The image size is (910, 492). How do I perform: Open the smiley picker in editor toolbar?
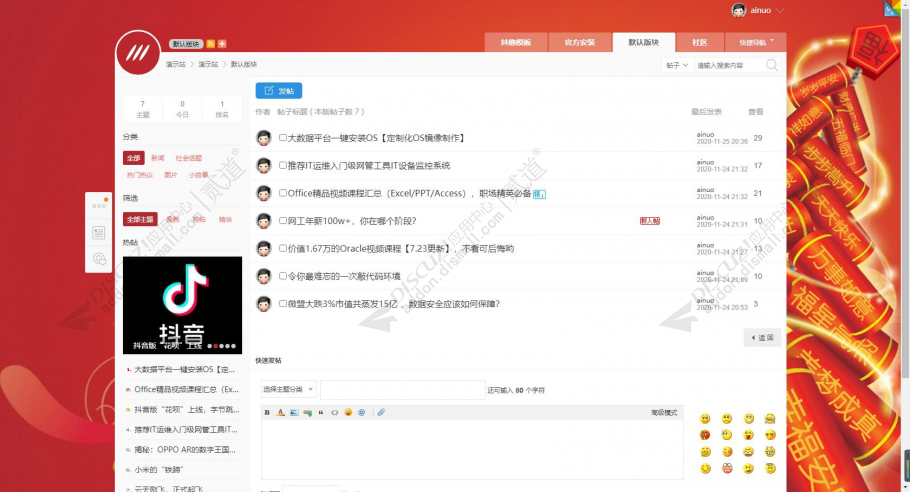(348, 413)
